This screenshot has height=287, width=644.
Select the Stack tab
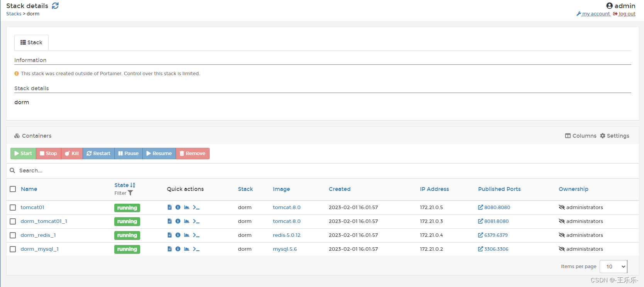[x=31, y=42]
